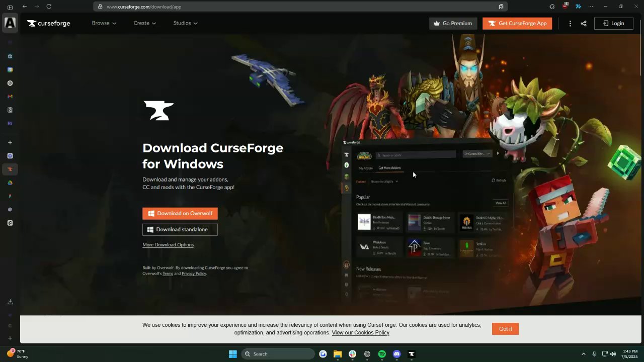The width and height of the screenshot is (644, 362).
Task: Click Download standalone button
Action: click(x=180, y=229)
